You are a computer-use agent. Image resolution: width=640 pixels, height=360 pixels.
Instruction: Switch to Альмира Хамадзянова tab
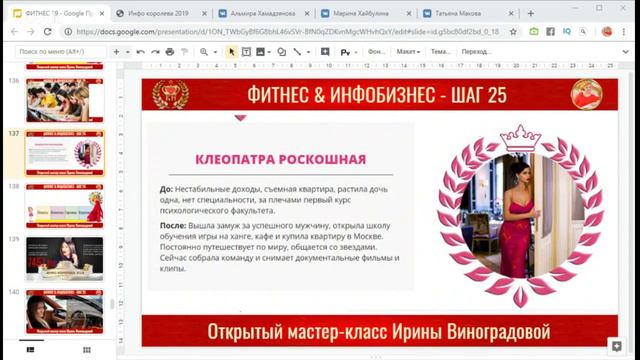262,13
